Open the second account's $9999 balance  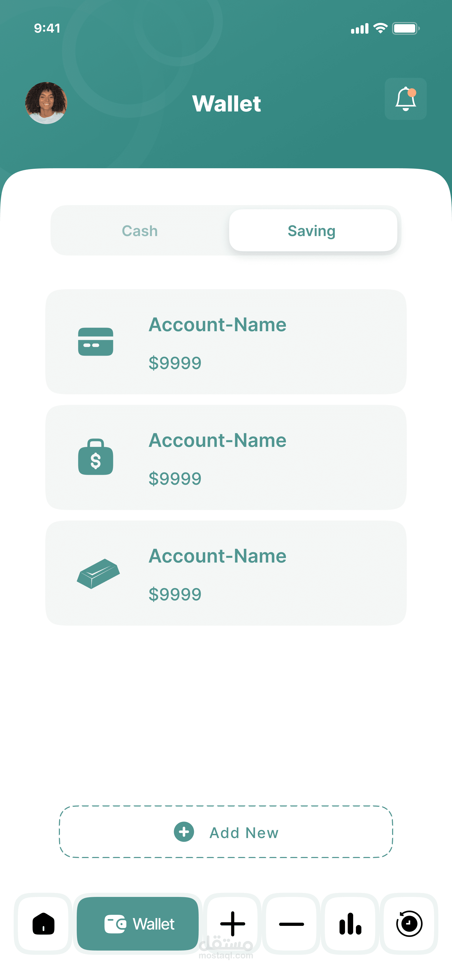[x=175, y=479]
